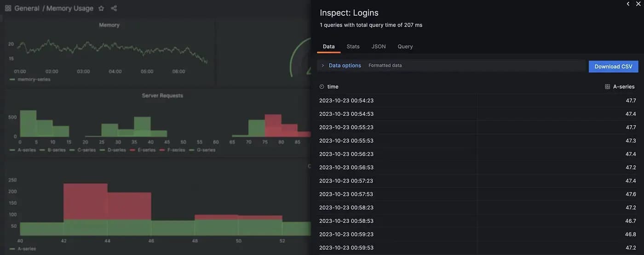Click the Data options label
The height and width of the screenshot is (255, 644).
point(345,66)
